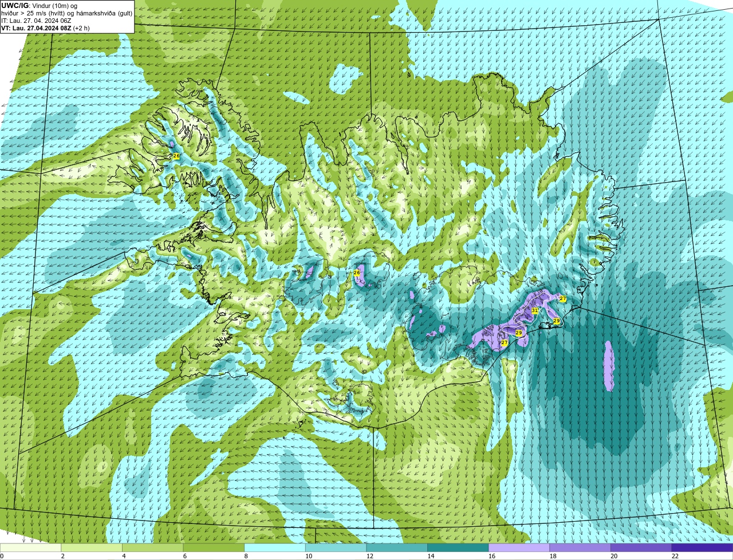
Task: Click scale value "22" on the legend bar
Action: pos(675,556)
